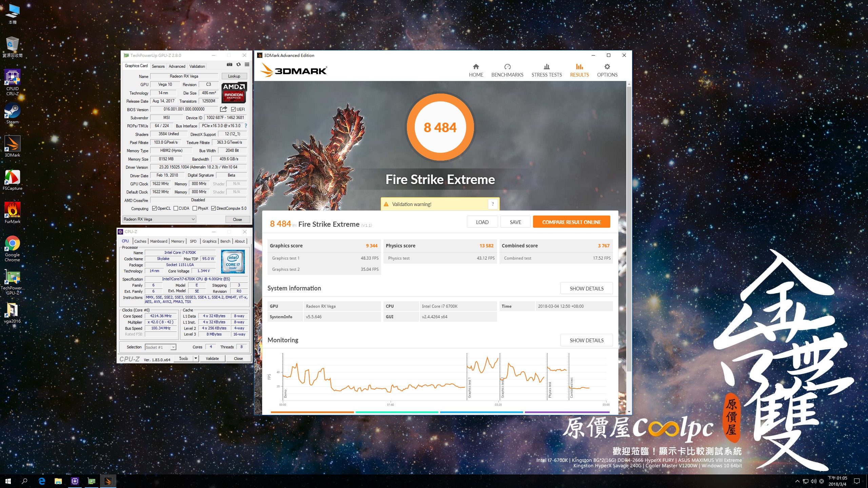Open GPU-Z hamburger menu
The width and height of the screenshot is (868, 488).
[x=247, y=64]
